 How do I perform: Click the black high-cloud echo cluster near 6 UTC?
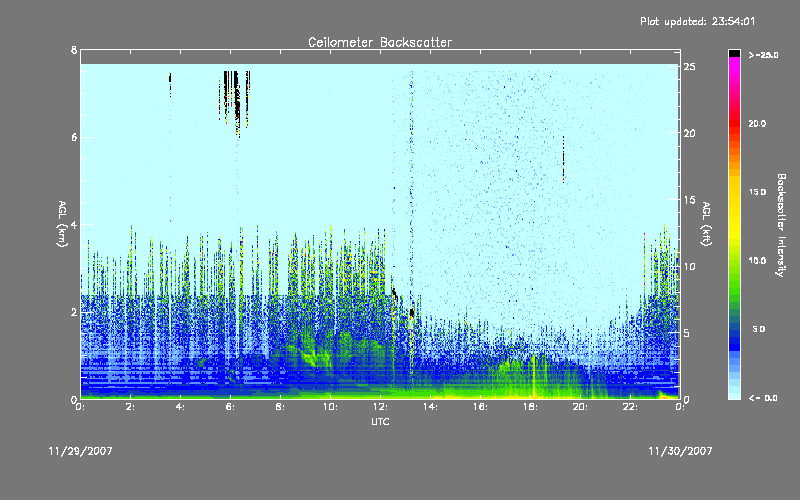click(234, 102)
